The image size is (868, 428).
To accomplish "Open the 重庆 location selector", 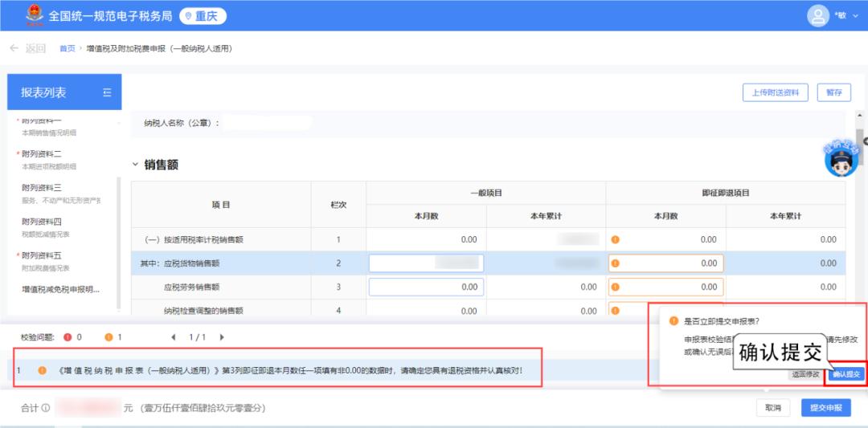I will click(203, 16).
